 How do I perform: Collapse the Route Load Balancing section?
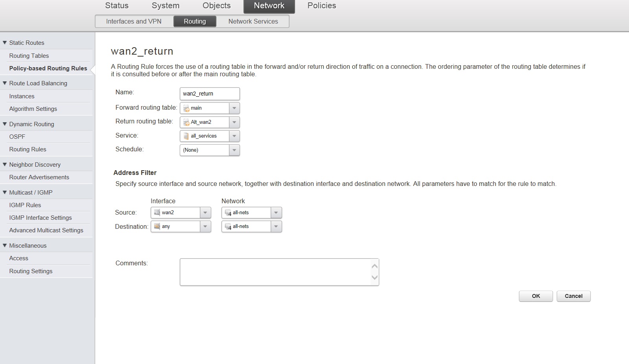tap(5, 83)
